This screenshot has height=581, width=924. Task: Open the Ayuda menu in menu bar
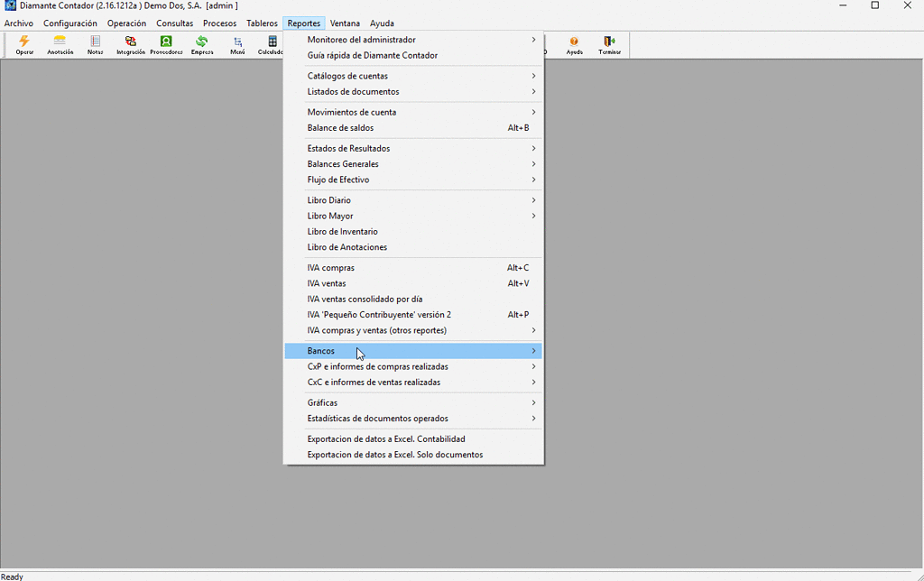[382, 23]
